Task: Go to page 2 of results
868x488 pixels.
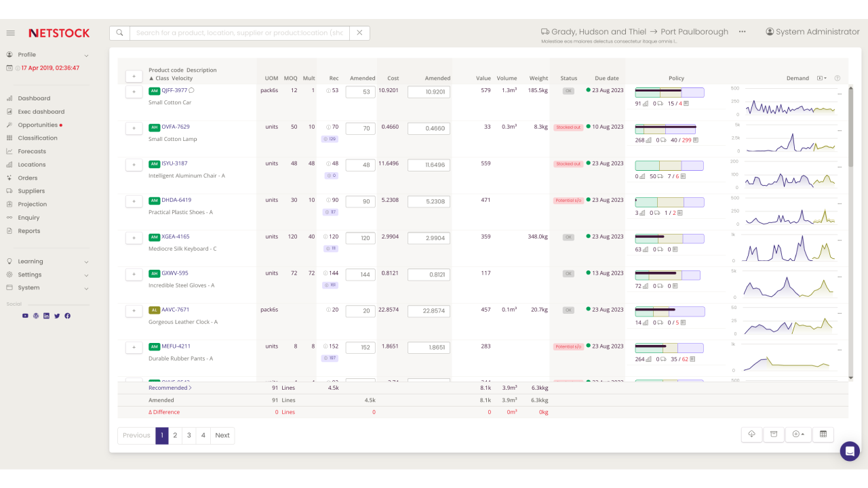Action: tap(175, 435)
